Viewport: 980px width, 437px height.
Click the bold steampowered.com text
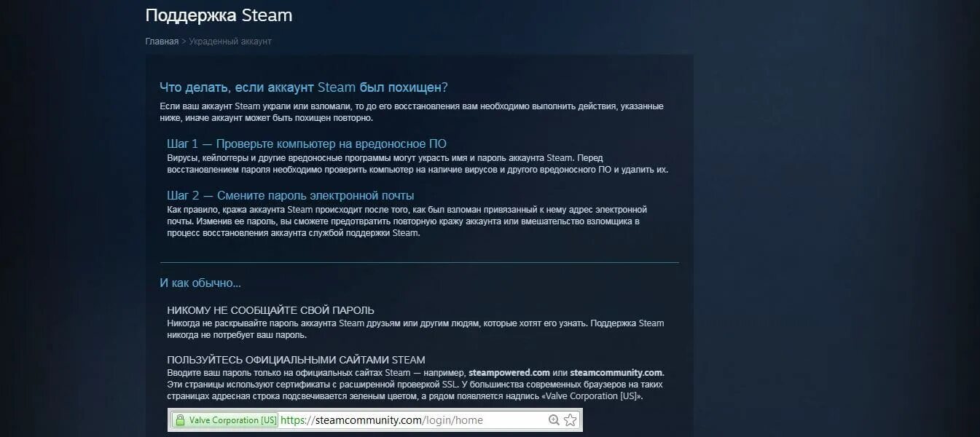[x=509, y=373]
